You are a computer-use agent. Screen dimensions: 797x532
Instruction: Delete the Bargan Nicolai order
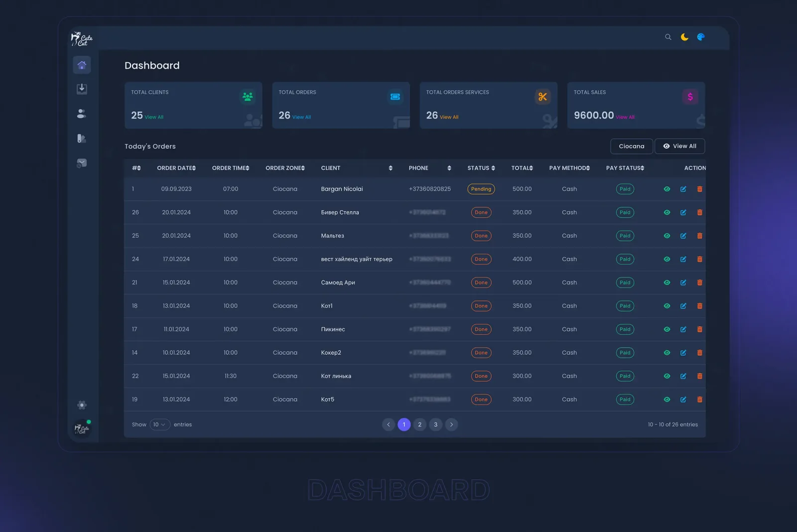click(699, 189)
